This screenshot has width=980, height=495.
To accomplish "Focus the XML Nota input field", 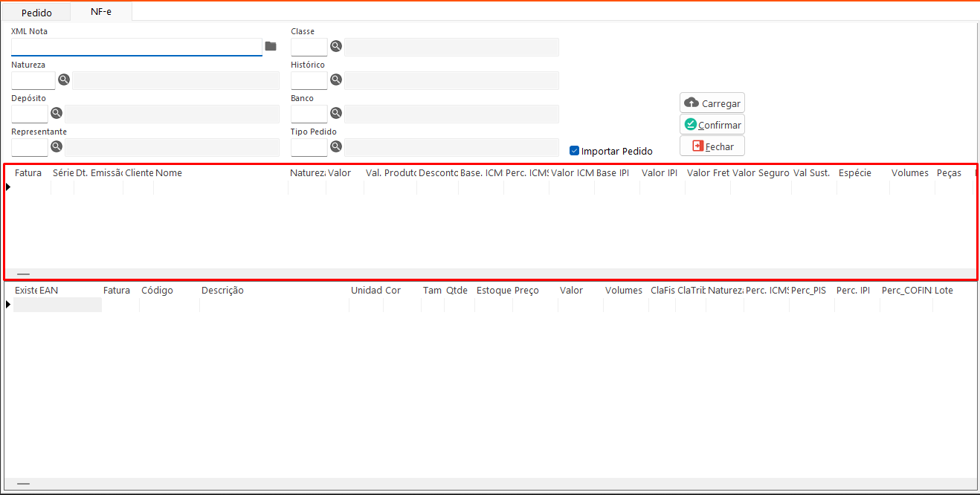I will [x=136, y=47].
